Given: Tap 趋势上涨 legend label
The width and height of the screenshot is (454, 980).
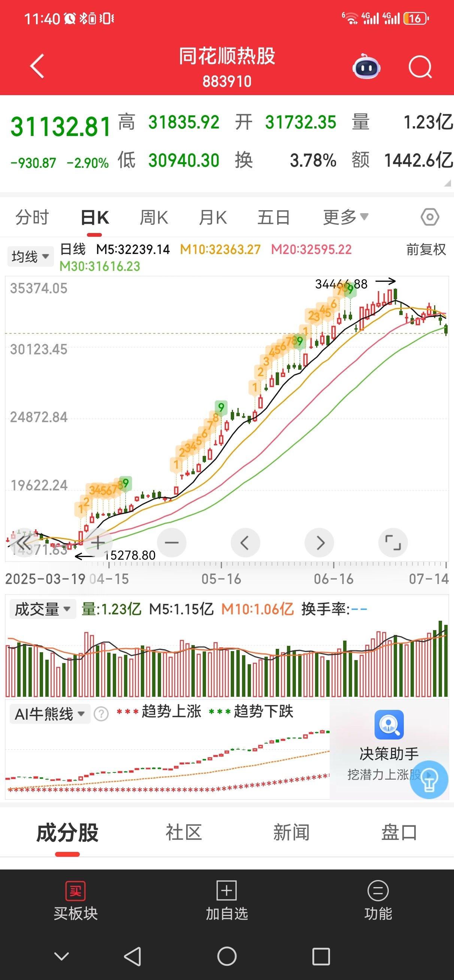Looking at the screenshot, I should (x=171, y=711).
